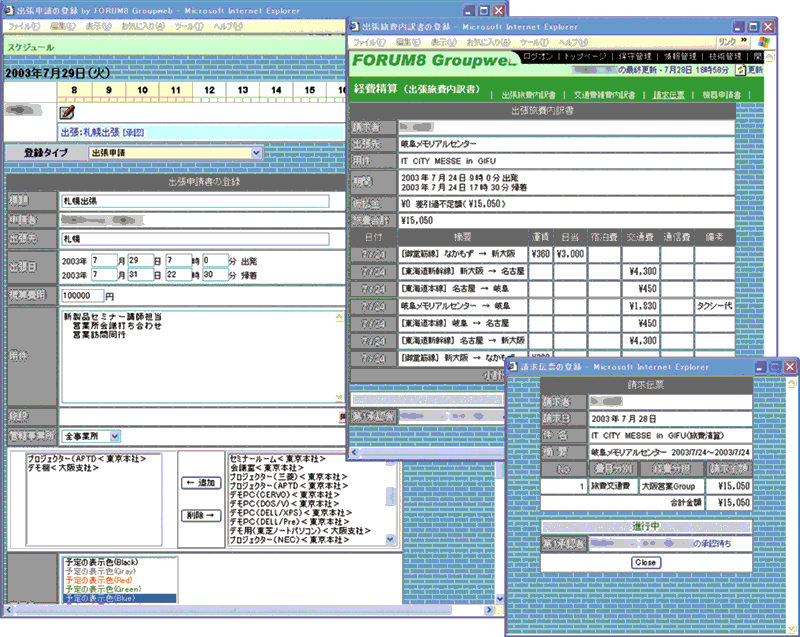Open ヘルプ menu in expense detail window
Screen dimensions: 800x637
(x=573, y=42)
